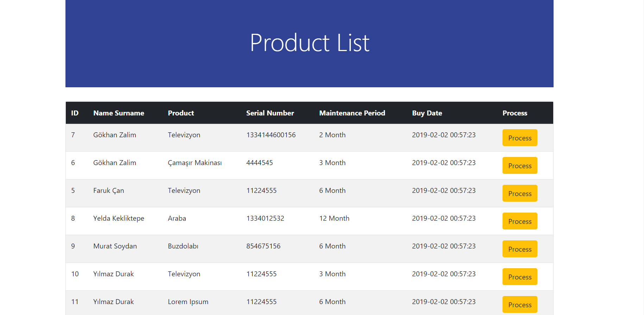Click buy date in Yelda Kekliktepe row
The image size is (644, 315).
point(444,218)
